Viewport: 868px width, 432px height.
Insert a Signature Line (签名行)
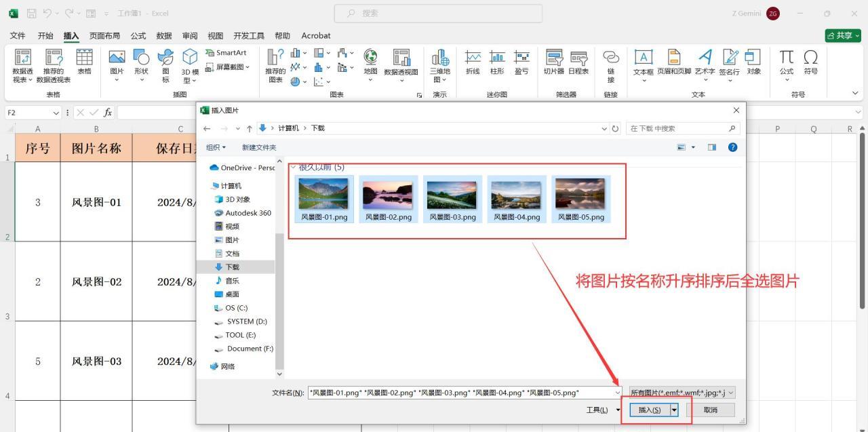click(x=730, y=65)
